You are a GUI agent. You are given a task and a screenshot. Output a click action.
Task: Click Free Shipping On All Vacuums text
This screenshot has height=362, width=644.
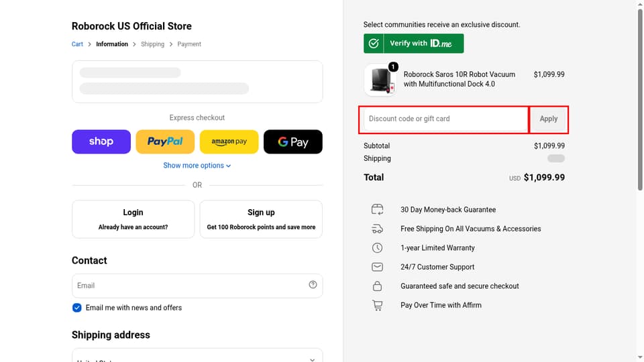pyautogui.click(x=471, y=229)
